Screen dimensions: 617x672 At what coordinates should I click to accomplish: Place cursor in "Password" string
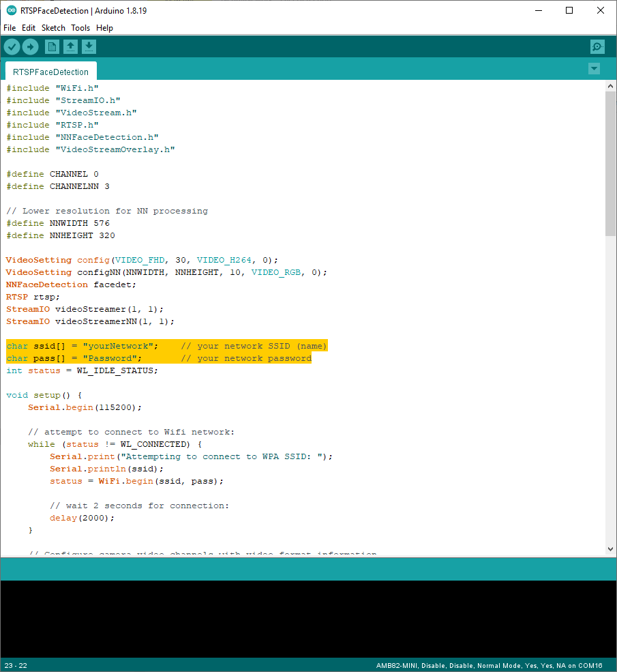point(112,358)
